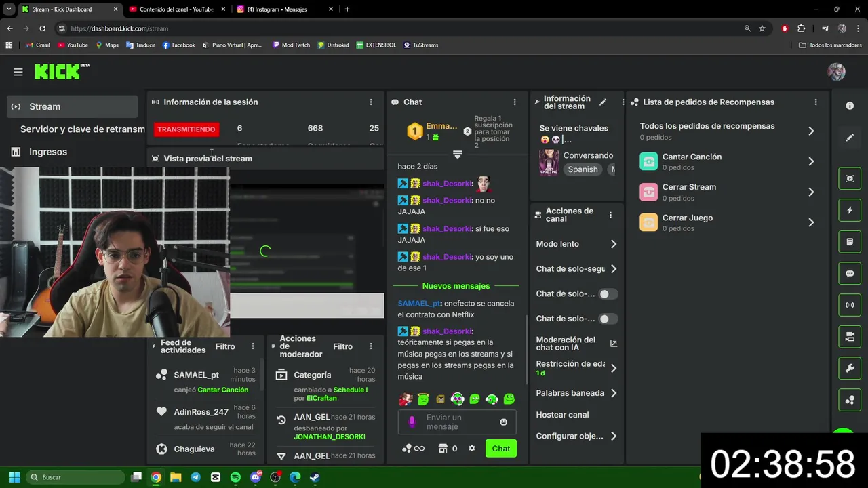This screenshot has width=868, height=488.
Task: Expand the Cerrar Juego reward row chevron
Action: coord(811,222)
